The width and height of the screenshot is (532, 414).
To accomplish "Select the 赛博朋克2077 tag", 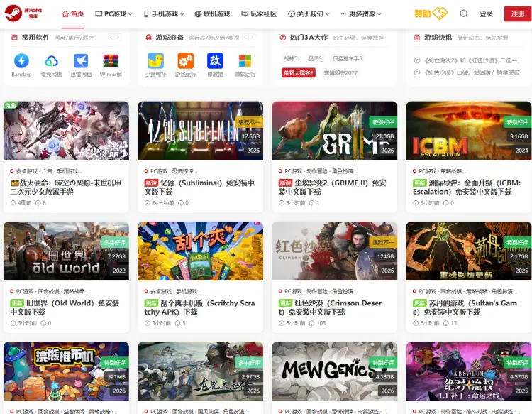I will point(340,72).
